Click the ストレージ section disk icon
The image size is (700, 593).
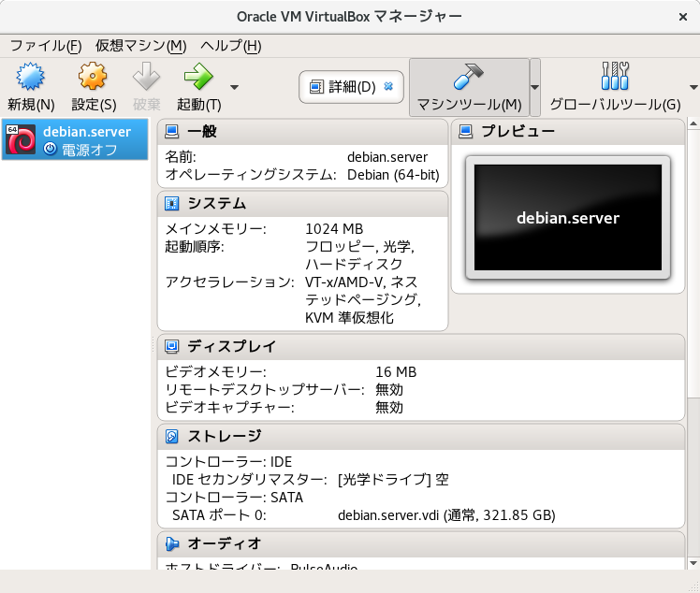(x=172, y=436)
